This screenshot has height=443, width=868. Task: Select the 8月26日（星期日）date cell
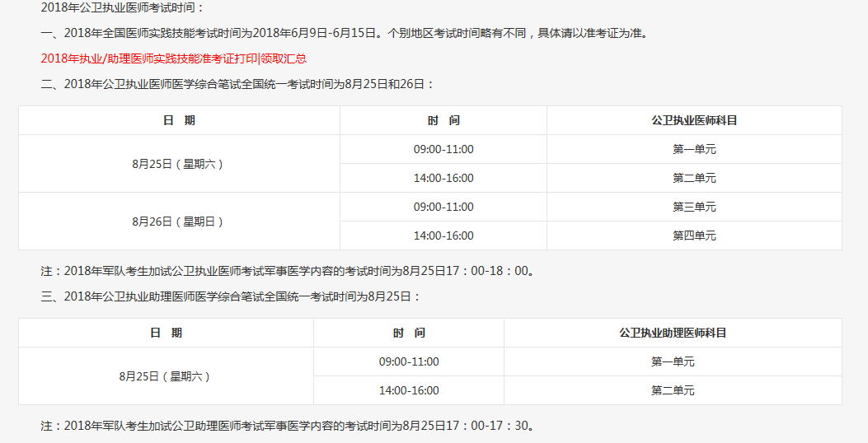click(x=179, y=221)
